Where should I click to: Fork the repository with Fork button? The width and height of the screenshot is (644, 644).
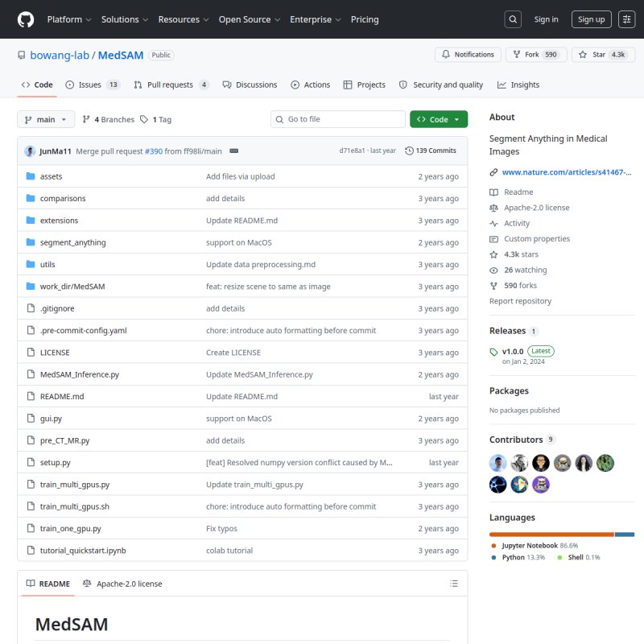click(536, 55)
